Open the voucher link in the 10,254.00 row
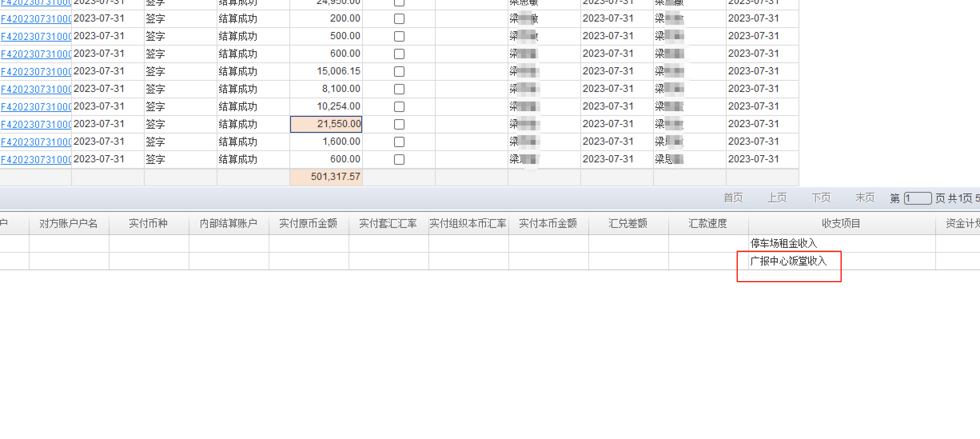 click(x=36, y=107)
